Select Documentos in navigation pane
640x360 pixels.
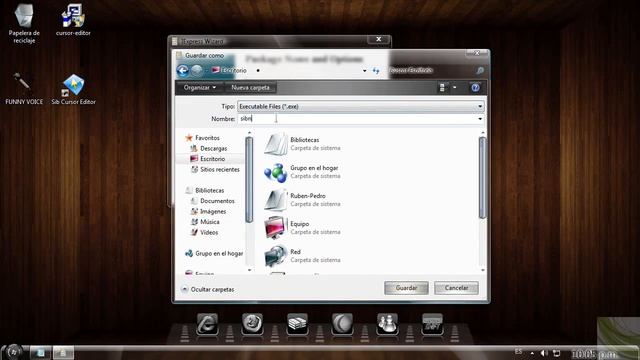coord(217,201)
